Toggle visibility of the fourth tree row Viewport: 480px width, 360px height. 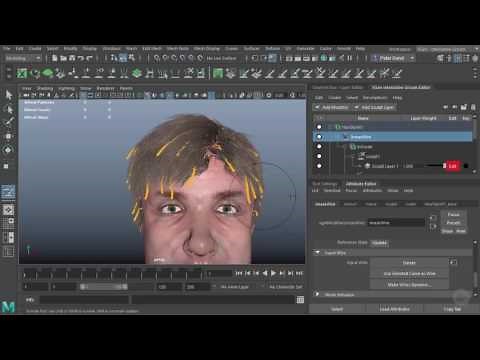click(319, 156)
